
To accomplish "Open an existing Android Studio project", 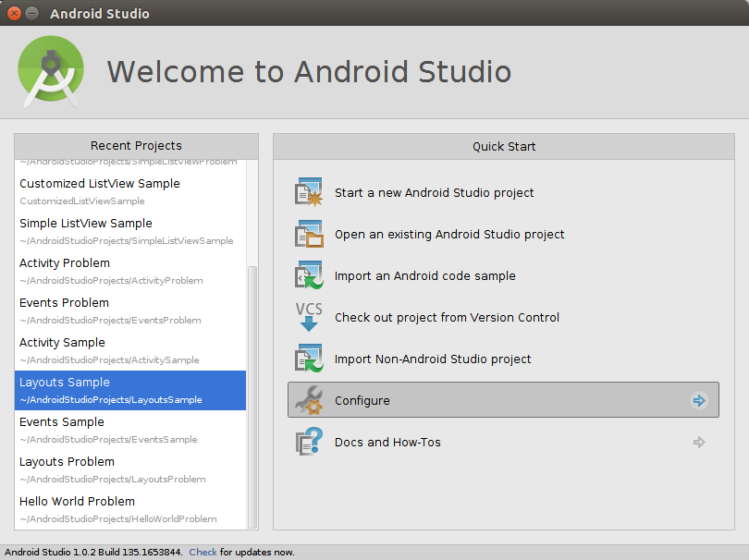I will point(449,235).
